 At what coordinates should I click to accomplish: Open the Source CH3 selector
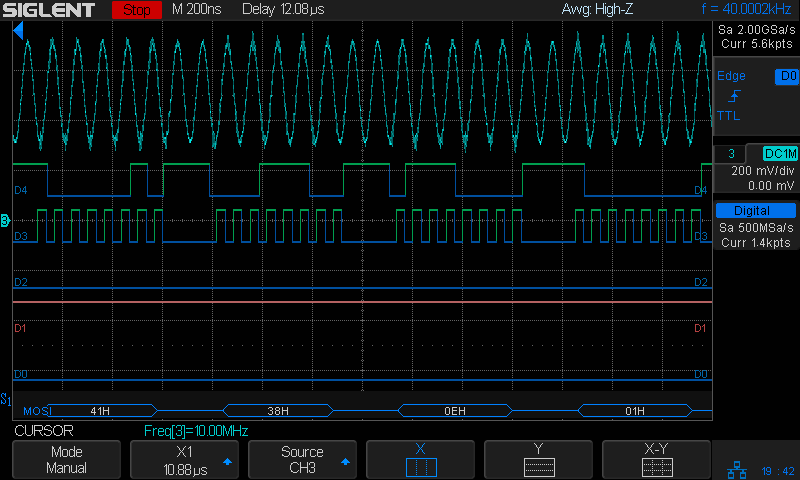302,460
